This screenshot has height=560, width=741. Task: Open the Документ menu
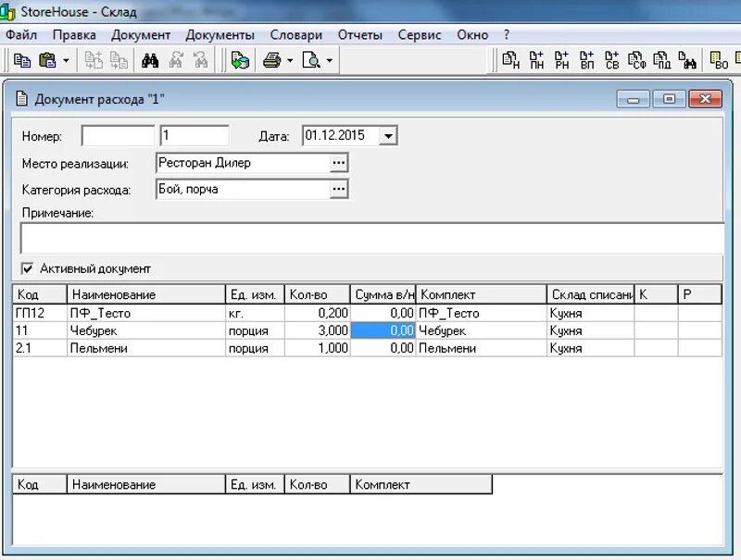tap(141, 35)
